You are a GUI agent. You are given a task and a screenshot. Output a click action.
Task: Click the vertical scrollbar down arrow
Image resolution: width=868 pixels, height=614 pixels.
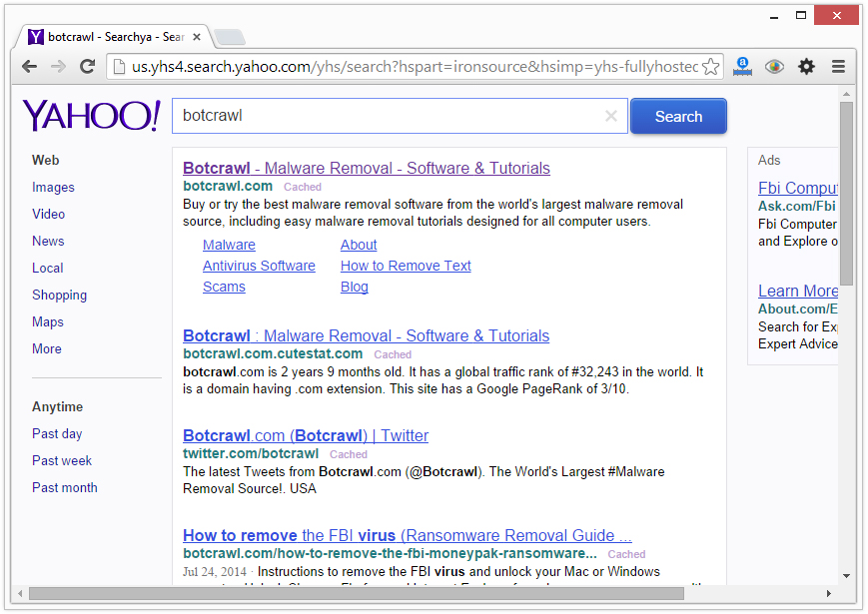(846, 575)
